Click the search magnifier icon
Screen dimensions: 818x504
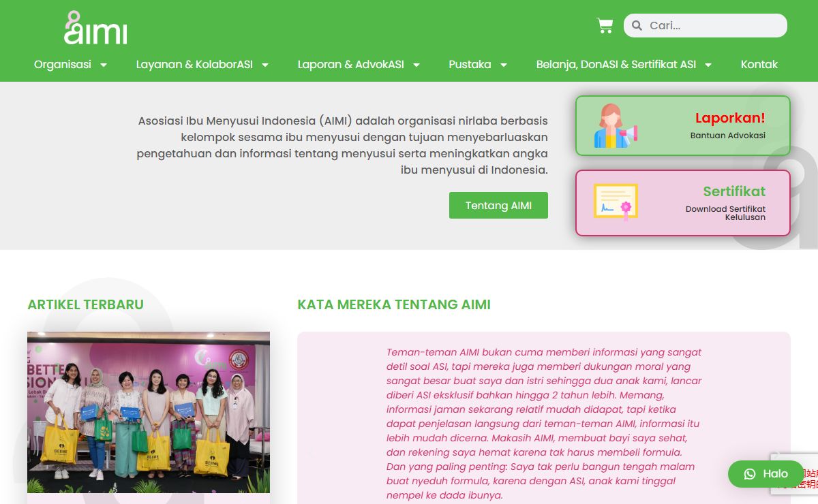637,26
